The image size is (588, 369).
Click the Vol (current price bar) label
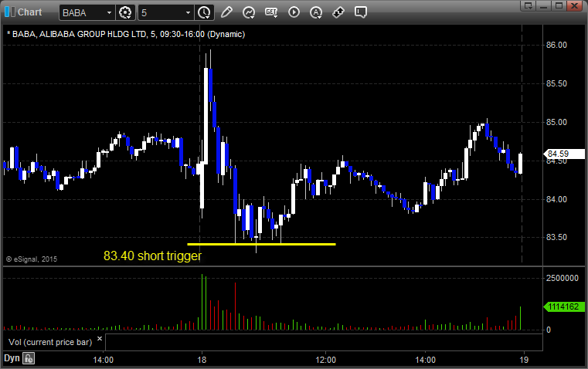tap(50, 342)
